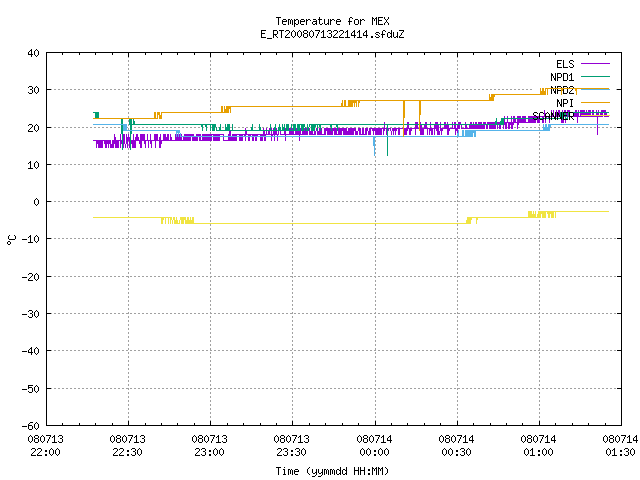This screenshot has height=480, width=640.
Task: Click the date '080714' above '00:00'
Action: coord(374,439)
